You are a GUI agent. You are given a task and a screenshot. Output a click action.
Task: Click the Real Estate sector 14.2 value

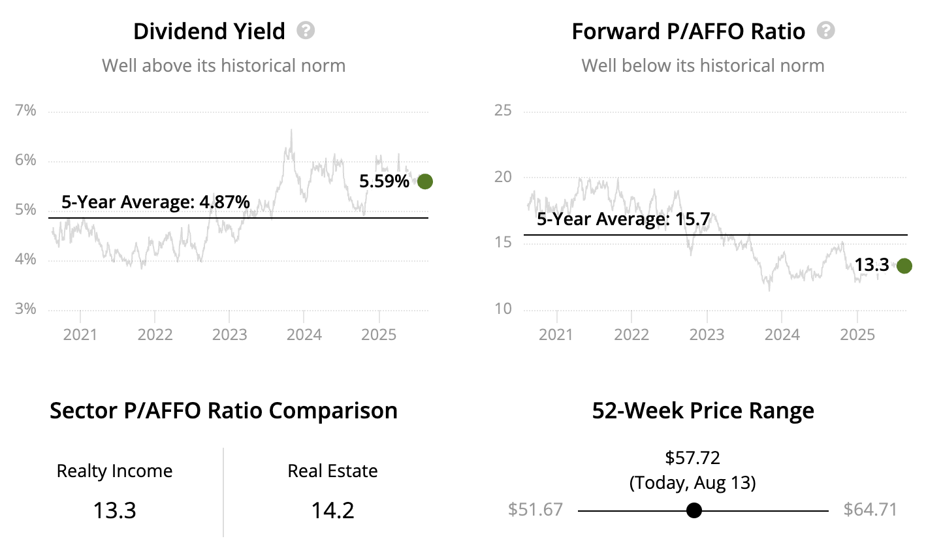tap(332, 510)
